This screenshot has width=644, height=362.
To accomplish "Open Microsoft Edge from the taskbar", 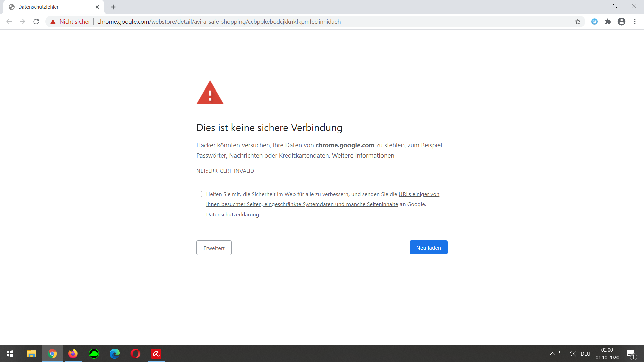I will [x=114, y=353].
